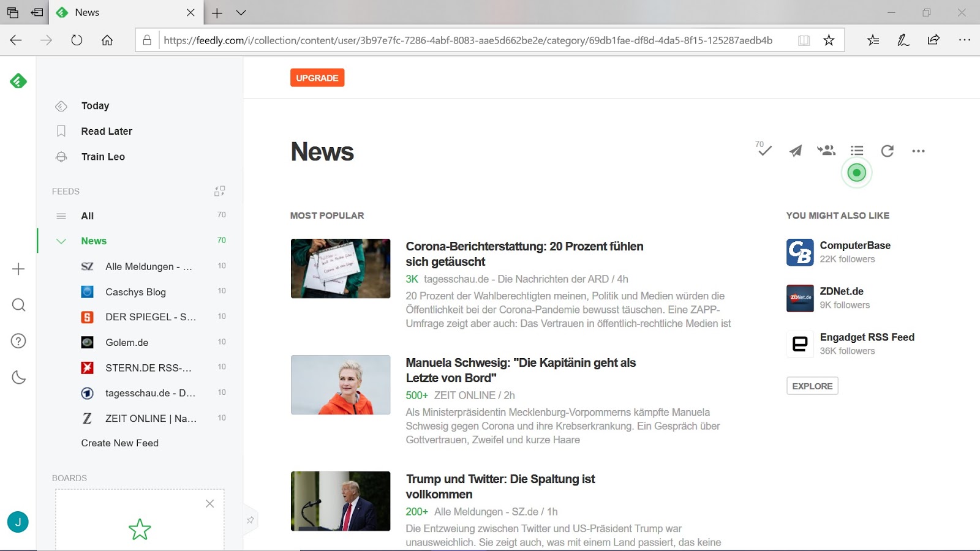This screenshot has height=551, width=980.
Task: Click the orange UPGRADE button
Action: click(x=317, y=78)
